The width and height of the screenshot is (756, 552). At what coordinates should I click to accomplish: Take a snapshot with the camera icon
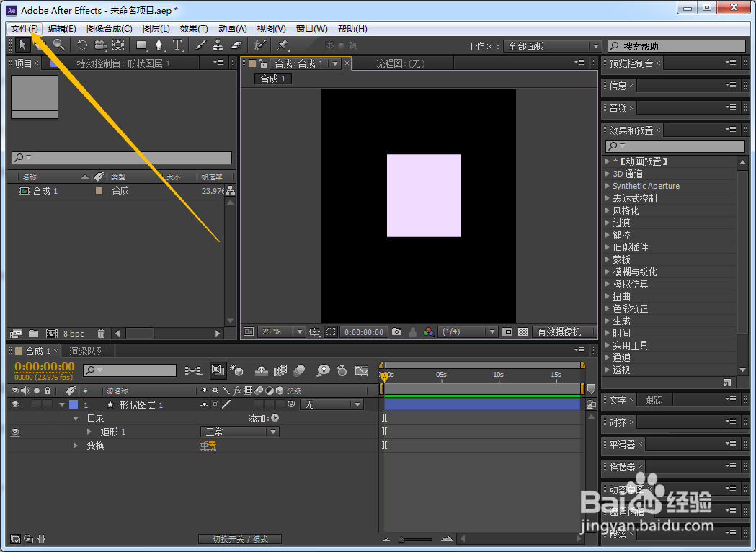(x=397, y=331)
